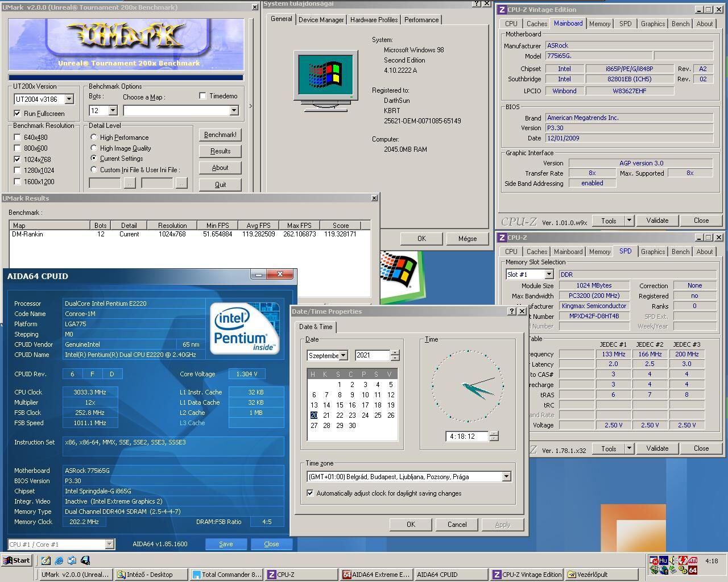728x582 pixels.
Task: Click the ATI tray icon
Action: pos(693,560)
